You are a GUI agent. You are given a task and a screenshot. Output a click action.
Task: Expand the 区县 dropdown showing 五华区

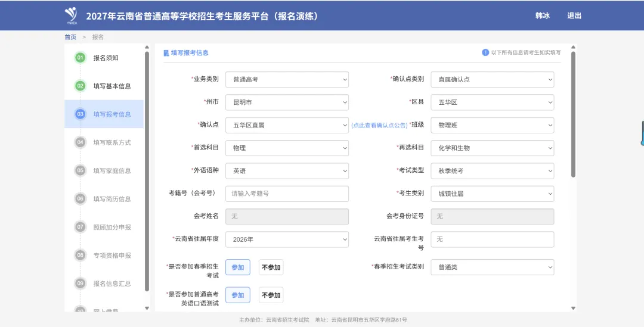pyautogui.click(x=493, y=102)
